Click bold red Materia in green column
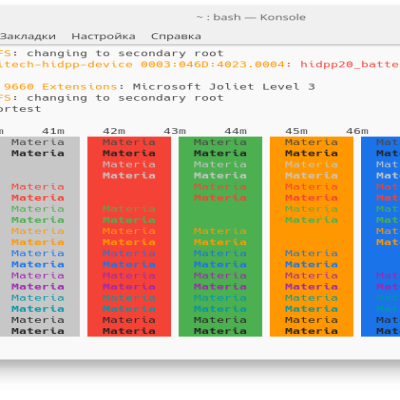 coord(220,198)
